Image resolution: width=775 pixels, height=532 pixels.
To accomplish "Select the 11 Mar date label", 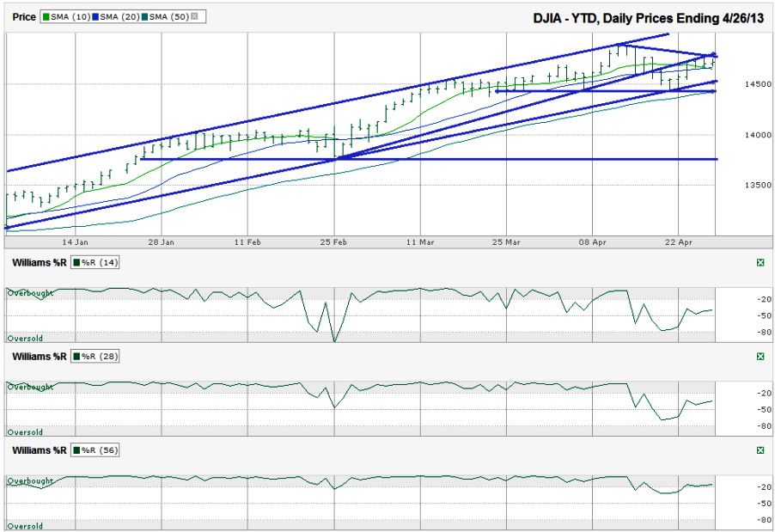I will click(420, 242).
